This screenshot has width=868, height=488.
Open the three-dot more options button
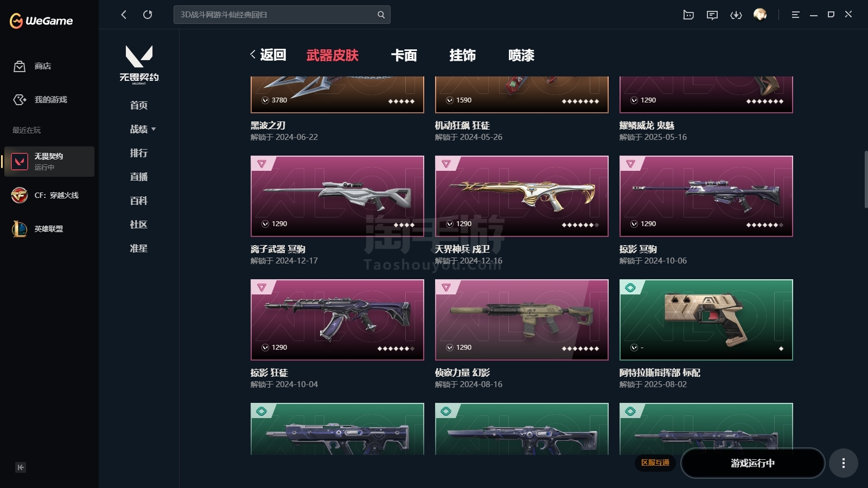tap(843, 463)
